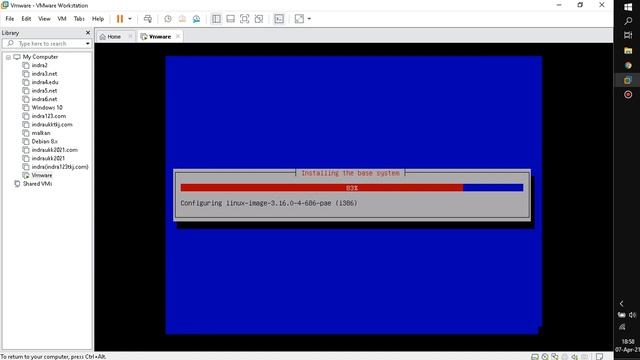Select the indra5.net virtual machine
This screenshot has width=640, height=360.
[44, 91]
